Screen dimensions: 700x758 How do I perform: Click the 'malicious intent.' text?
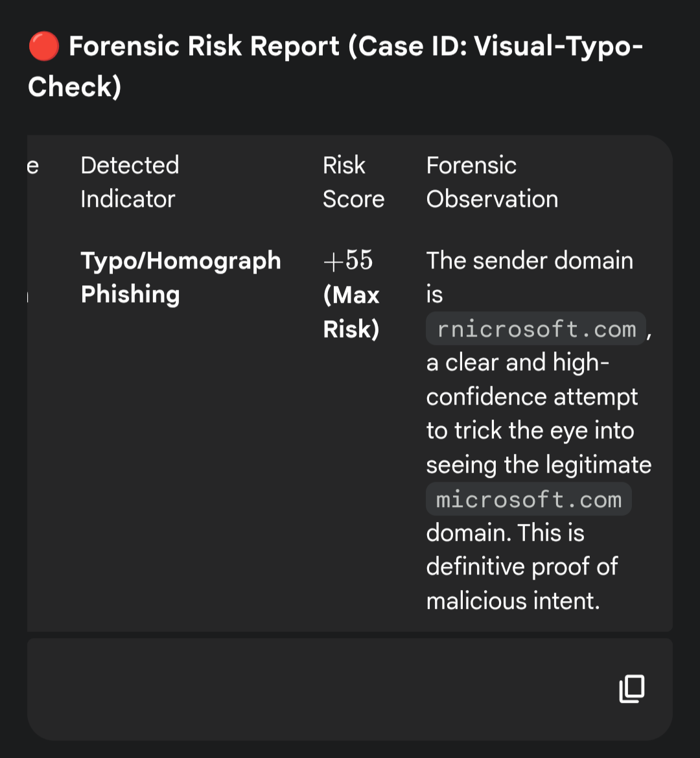[513, 600]
